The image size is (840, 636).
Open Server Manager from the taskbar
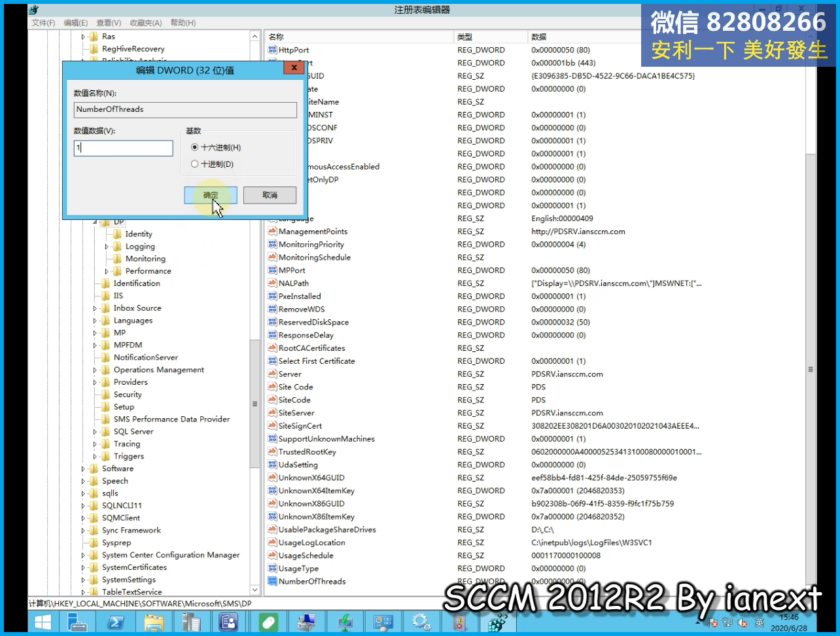(77, 622)
